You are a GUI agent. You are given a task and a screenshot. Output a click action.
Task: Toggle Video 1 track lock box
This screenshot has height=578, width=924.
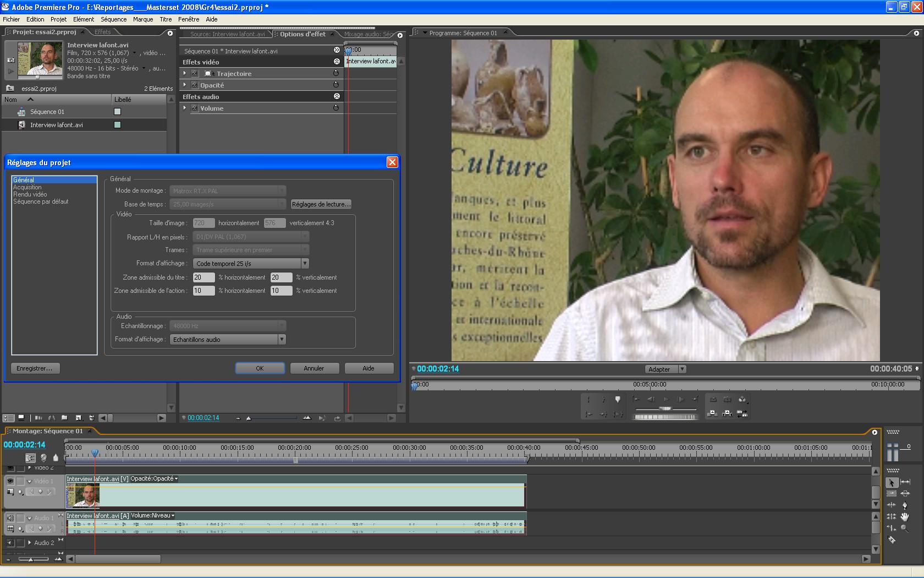pos(20,481)
